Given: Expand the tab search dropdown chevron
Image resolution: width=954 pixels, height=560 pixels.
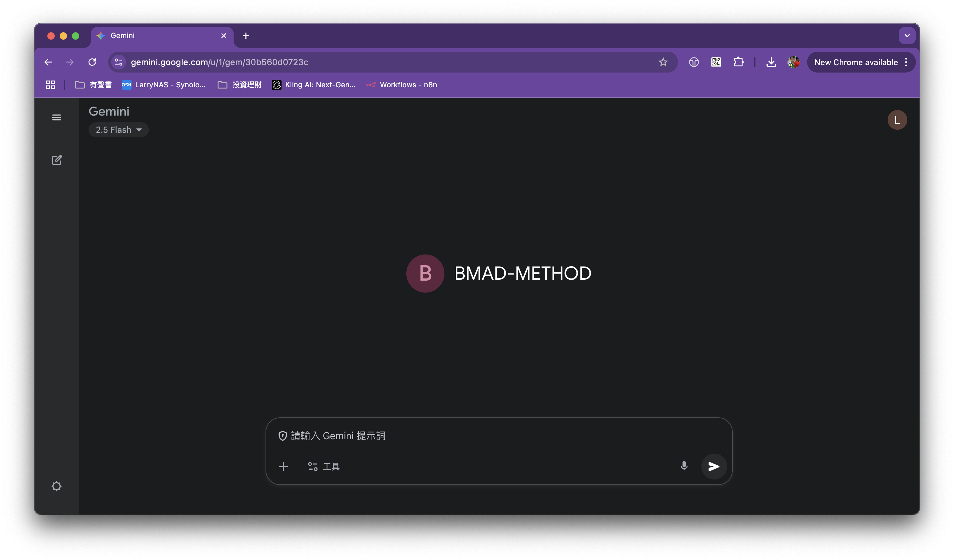Looking at the screenshot, I should click(907, 36).
